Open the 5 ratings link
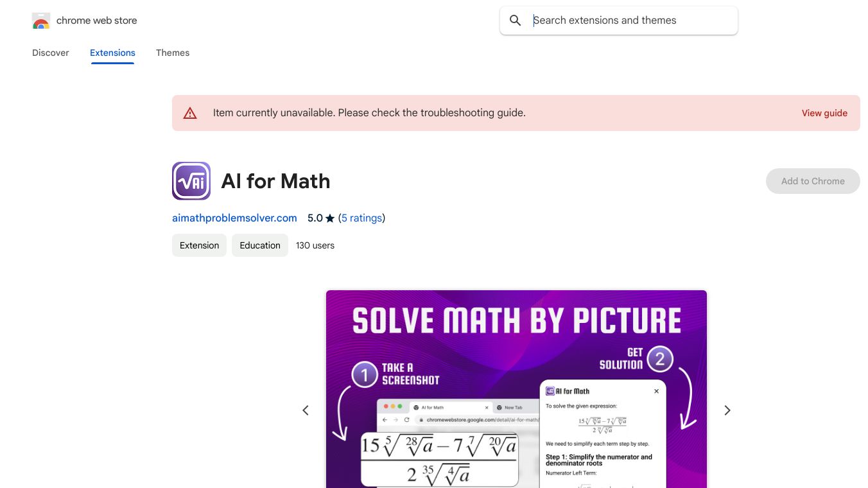The height and width of the screenshot is (488, 868). [x=361, y=218]
